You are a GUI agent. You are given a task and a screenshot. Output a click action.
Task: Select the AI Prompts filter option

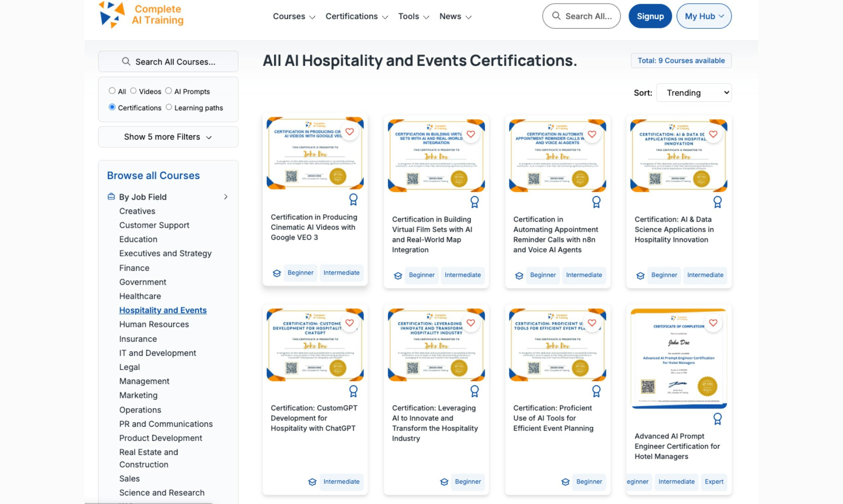coord(169,91)
